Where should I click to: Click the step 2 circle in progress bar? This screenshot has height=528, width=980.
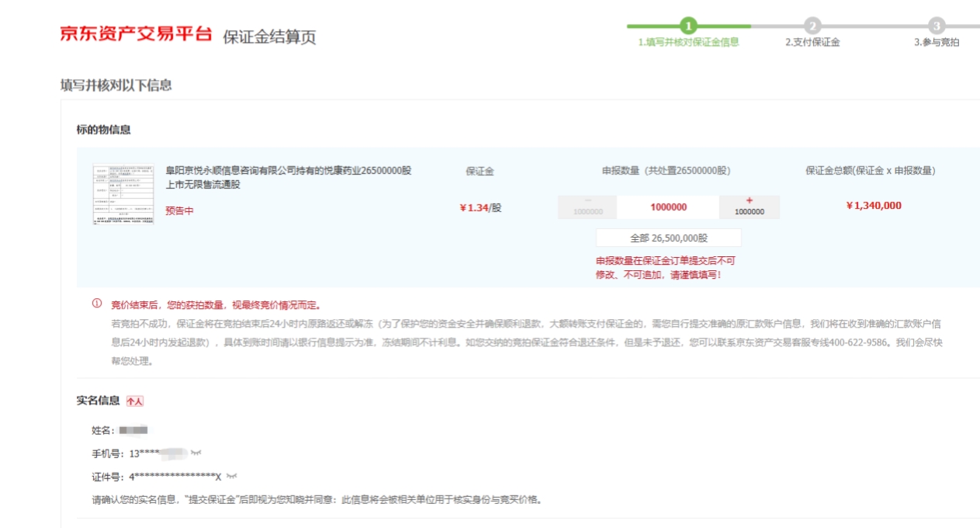click(812, 26)
